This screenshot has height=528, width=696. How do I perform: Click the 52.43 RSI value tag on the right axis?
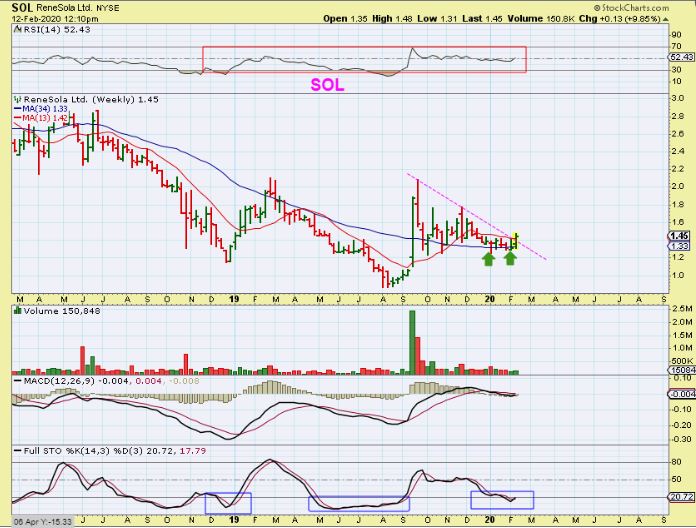682,57
